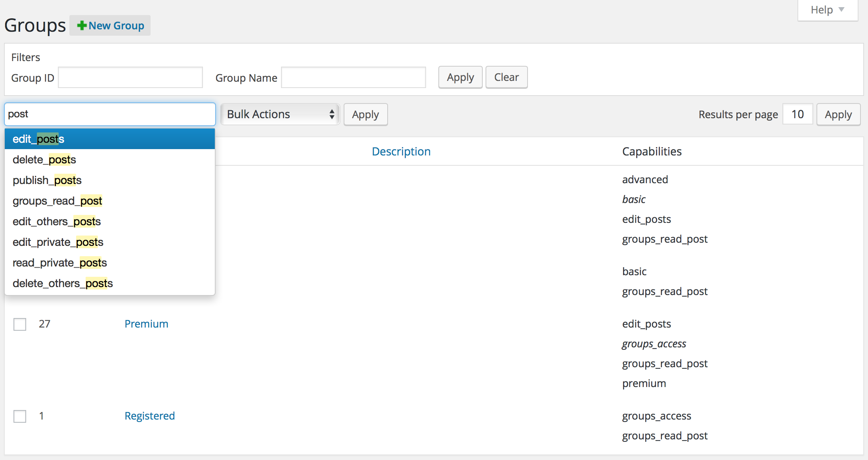Click Apply button for results per page
Screen dimensions: 868x460
tap(839, 114)
